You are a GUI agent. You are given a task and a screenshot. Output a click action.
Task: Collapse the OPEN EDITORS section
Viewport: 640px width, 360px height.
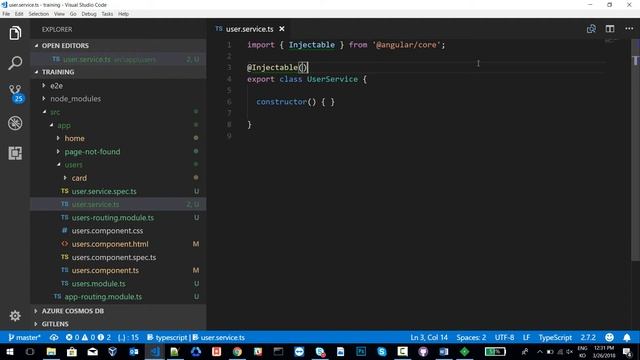coord(118,46)
